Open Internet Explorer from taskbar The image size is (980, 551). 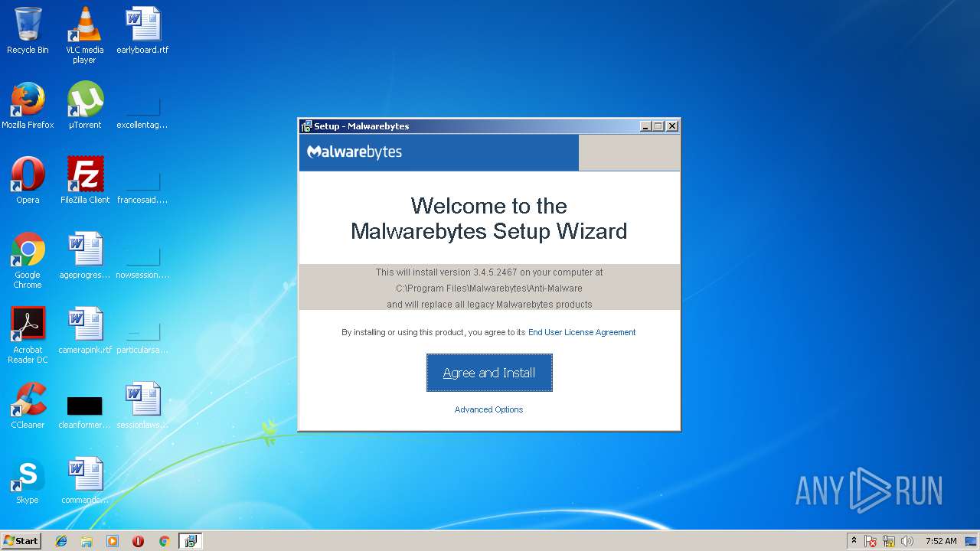tap(61, 541)
